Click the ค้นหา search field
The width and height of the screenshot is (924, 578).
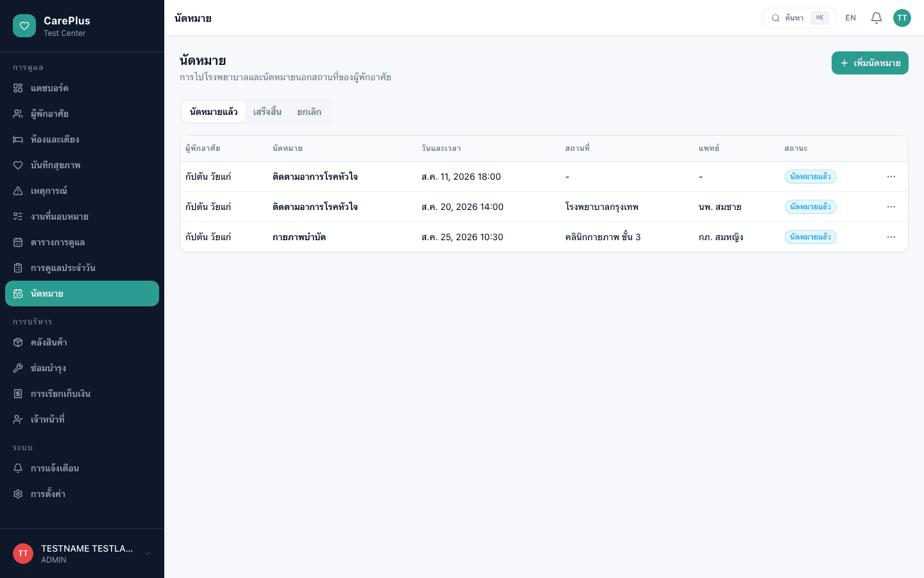tap(800, 18)
